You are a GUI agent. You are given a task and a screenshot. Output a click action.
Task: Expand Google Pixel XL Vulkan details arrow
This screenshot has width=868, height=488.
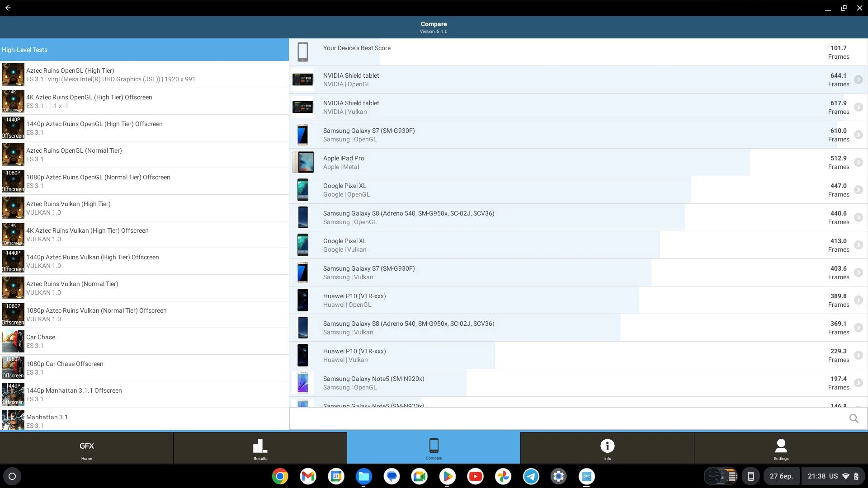point(858,245)
